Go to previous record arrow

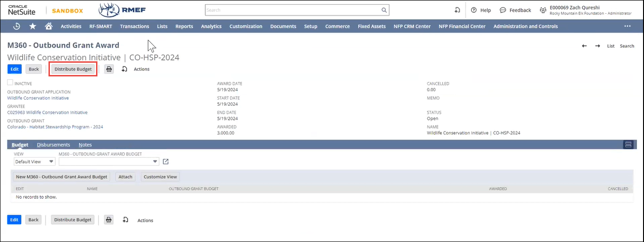(584, 46)
